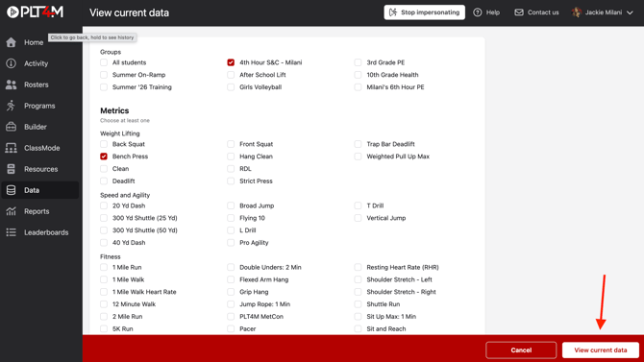
Task: Click the View current data button
Action: [x=601, y=350]
